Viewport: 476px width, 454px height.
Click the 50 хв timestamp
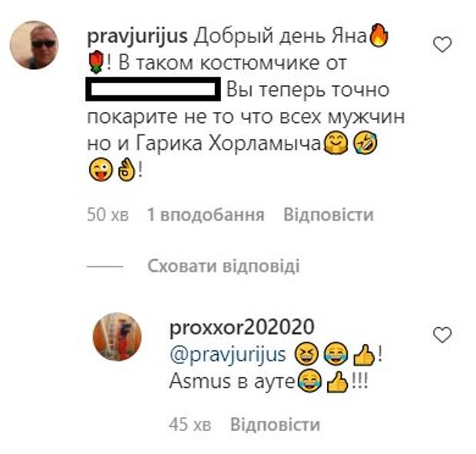pos(107,214)
